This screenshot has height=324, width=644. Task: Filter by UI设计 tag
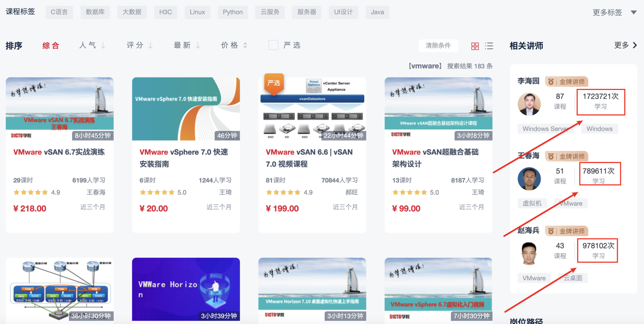coord(343,12)
